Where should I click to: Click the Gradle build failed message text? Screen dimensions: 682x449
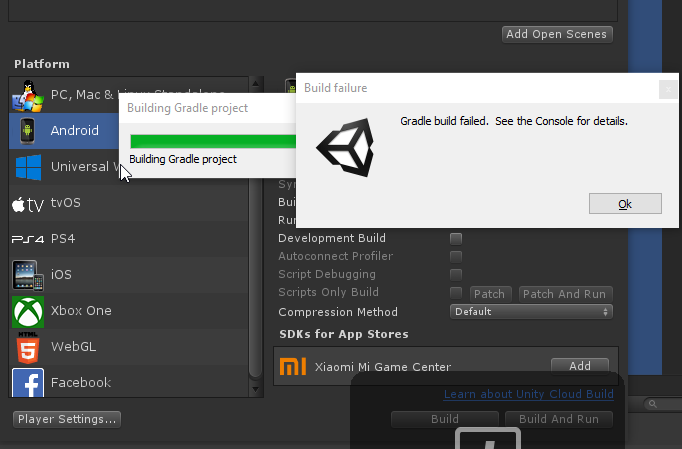514,121
